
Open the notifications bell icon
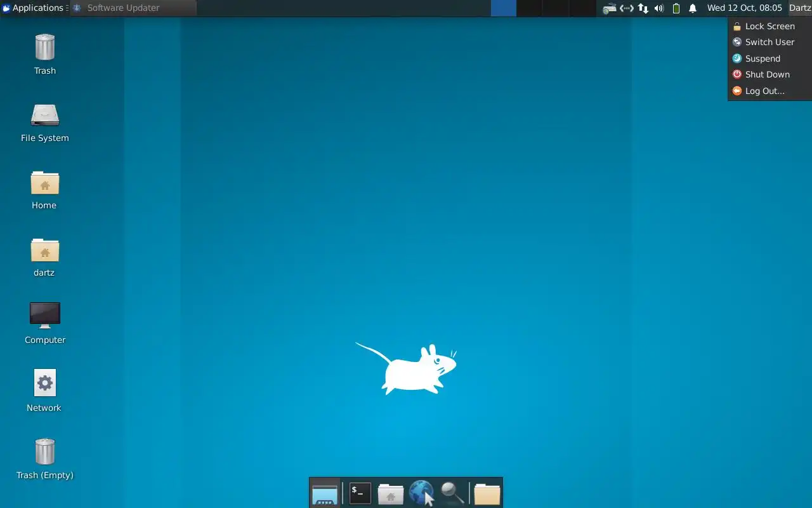[693, 8]
